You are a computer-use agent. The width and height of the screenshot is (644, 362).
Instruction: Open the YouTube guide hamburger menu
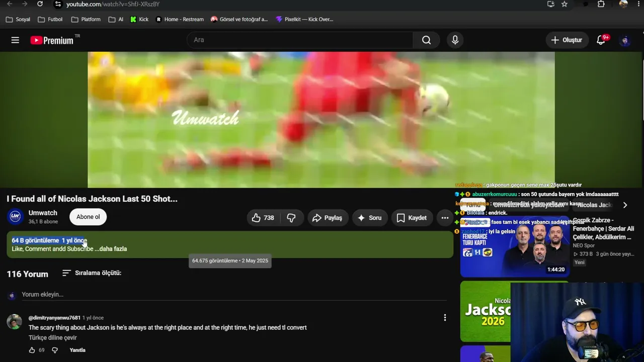[15, 40]
